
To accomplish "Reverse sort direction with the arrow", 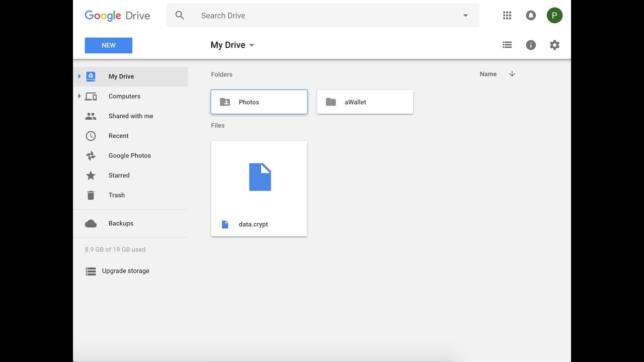I will tap(512, 74).
